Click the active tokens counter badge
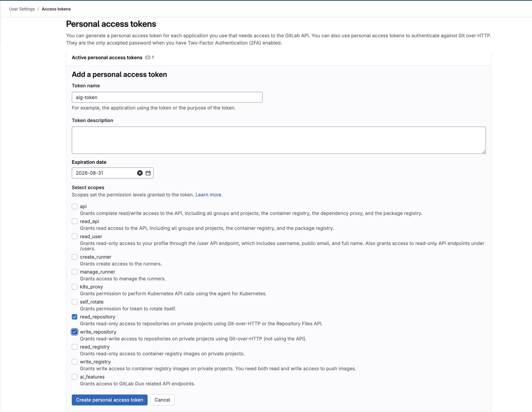 pyautogui.click(x=149, y=58)
